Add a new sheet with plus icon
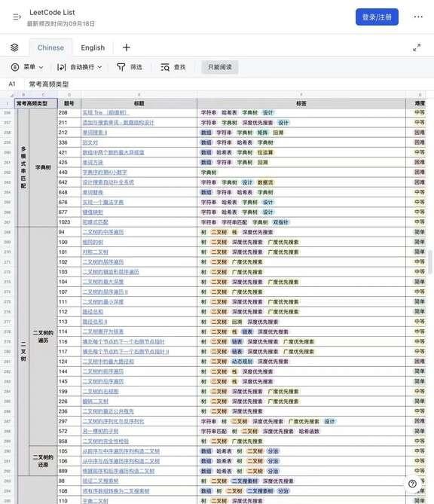Viewport: 434px width, 504px height. (x=127, y=47)
